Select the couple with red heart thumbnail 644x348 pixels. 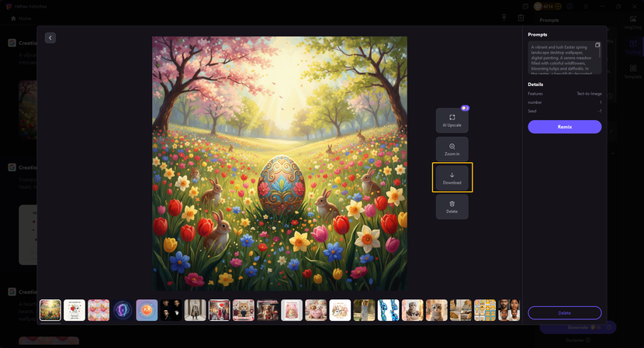[x=220, y=310]
